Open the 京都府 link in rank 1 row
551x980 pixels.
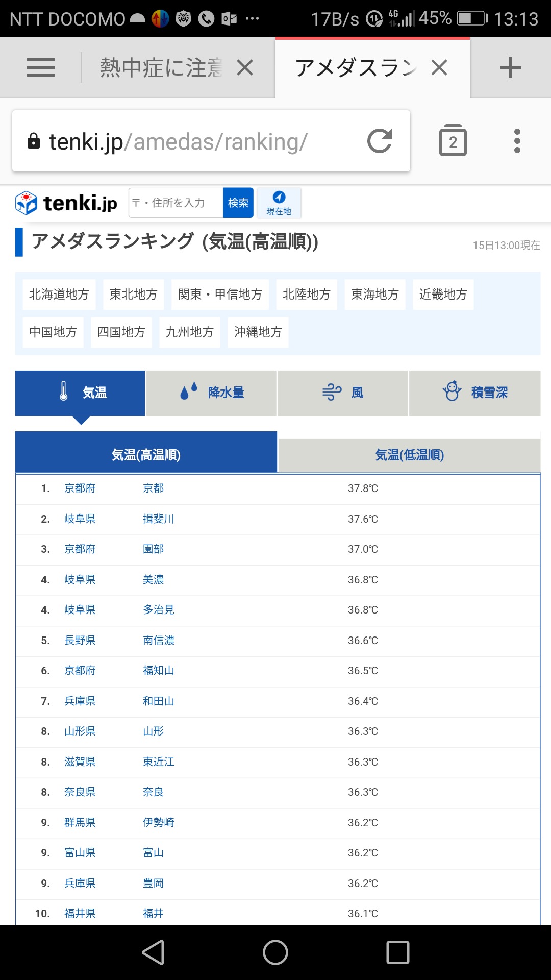click(x=80, y=488)
